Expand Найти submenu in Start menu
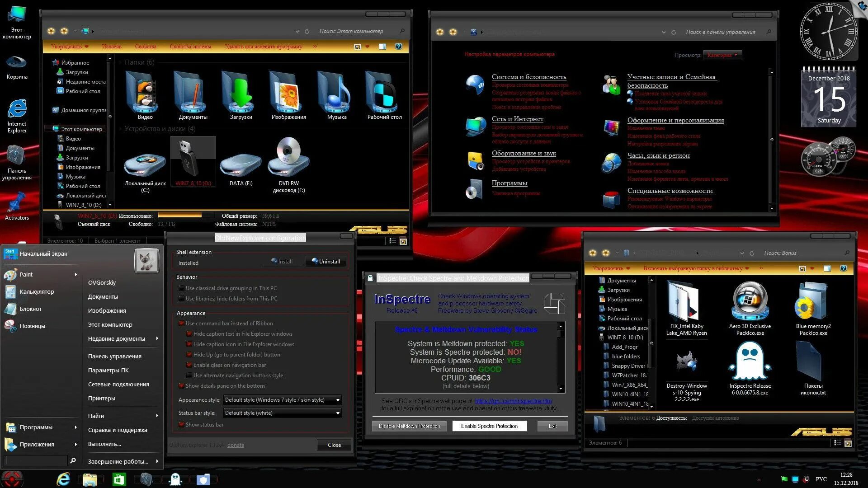868x488 pixels. click(x=123, y=416)
